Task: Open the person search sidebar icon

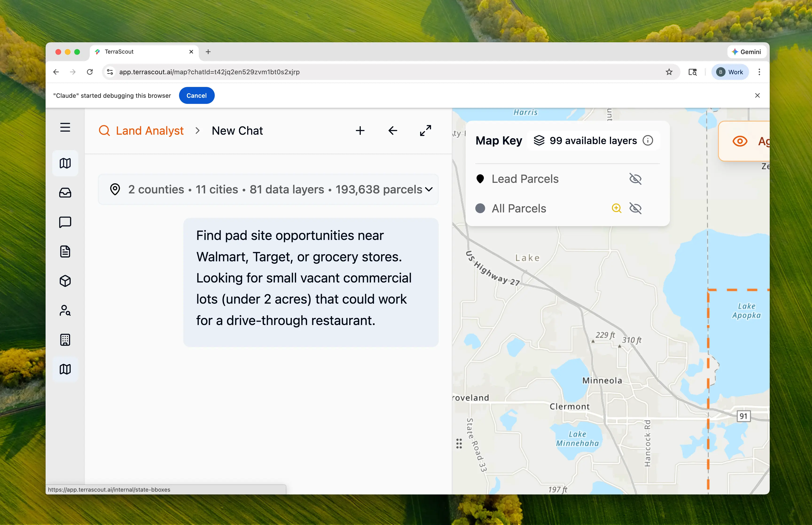Action: tap(65, 310)
